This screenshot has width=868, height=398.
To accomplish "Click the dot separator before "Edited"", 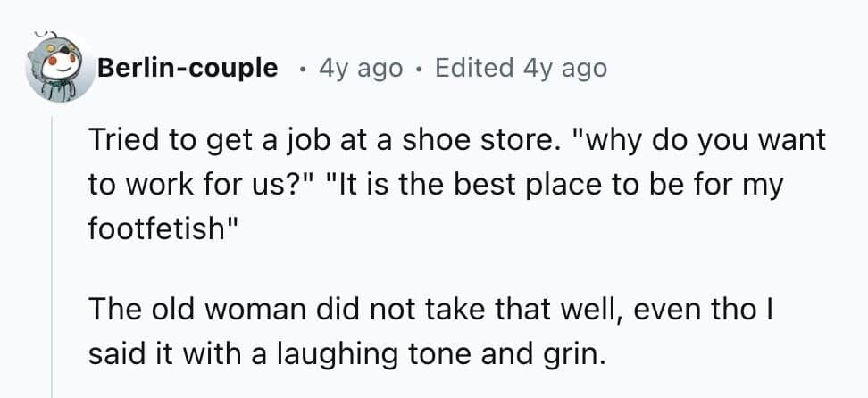I will coord(419,69).
